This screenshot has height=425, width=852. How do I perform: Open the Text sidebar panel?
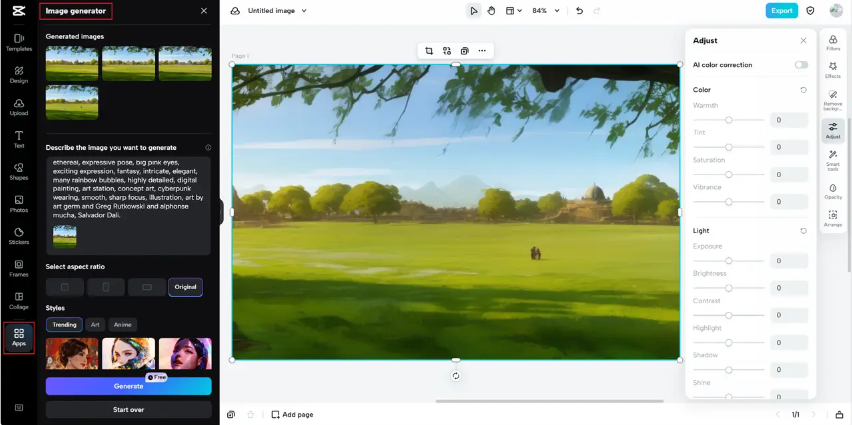[x=18, y=139]
